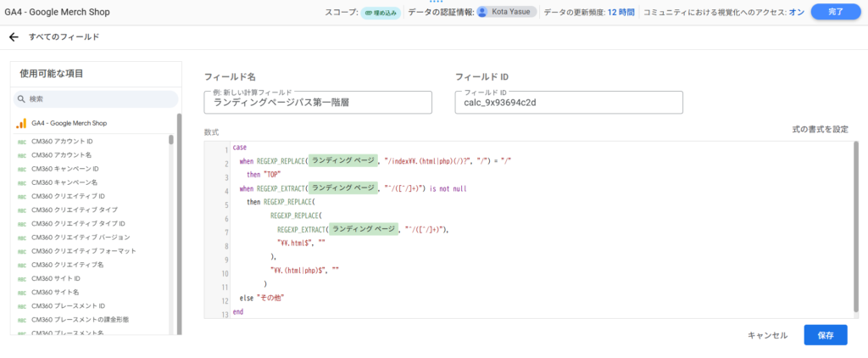Click 式の書式を設定 link
Screen dimensions: 868x358
(x=819, y=129)
